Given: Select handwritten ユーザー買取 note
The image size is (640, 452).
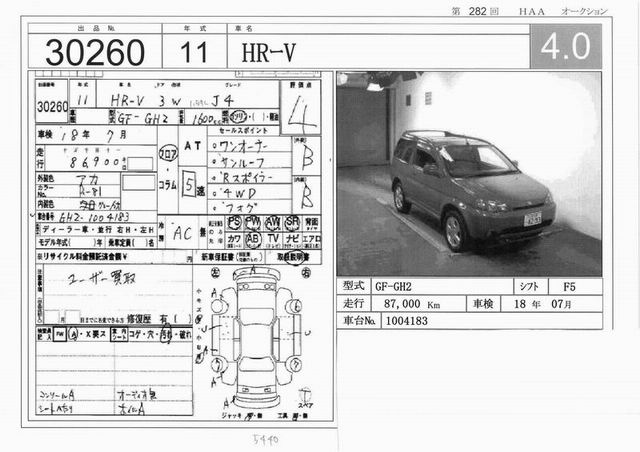Looking at the screenshot, I should pos(102,279).
